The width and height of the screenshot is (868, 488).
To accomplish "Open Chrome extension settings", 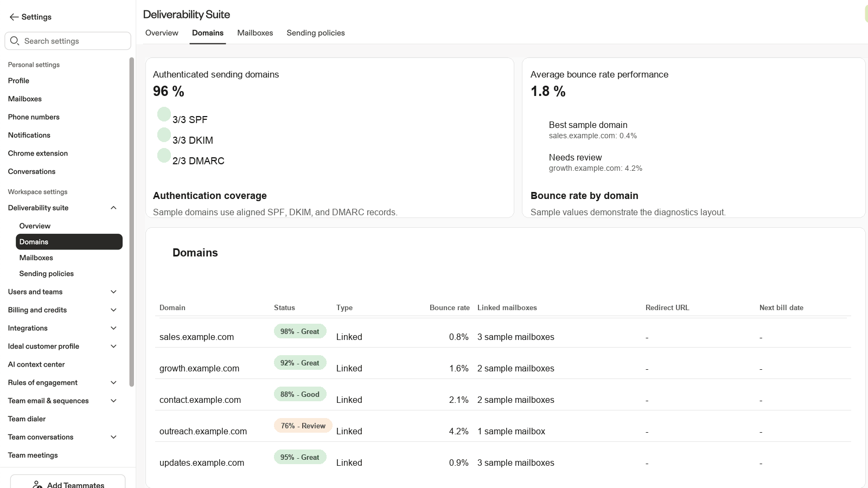I will [38, 153].
